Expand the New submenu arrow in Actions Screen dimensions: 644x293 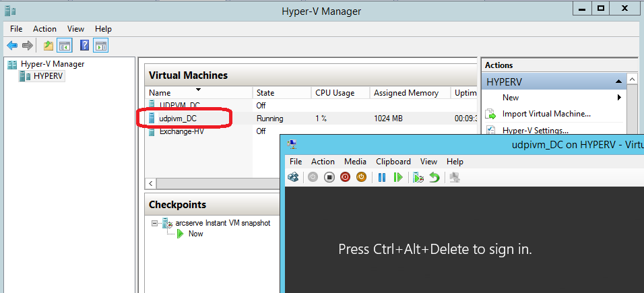click(x=619, y=98)
